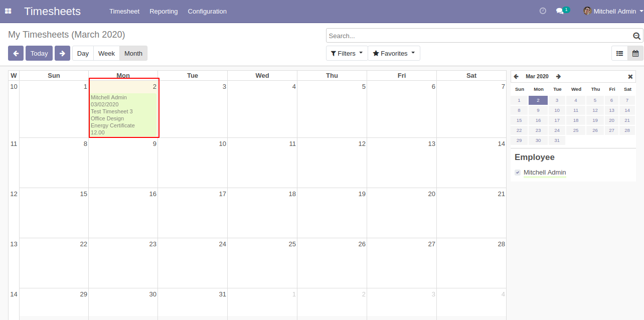
Task: Toggle the Mitchell Admin employee checkbox
Action: coord(518,173)
